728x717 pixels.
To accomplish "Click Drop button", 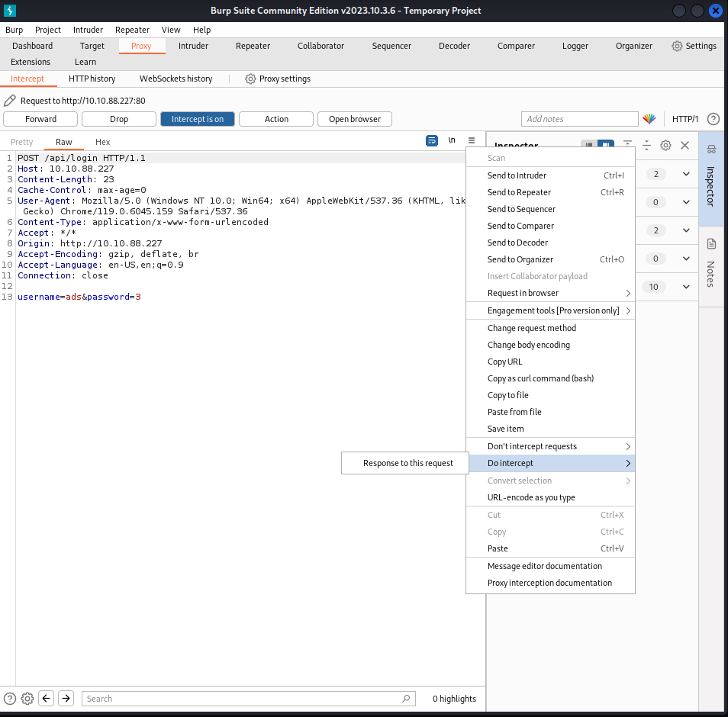I will coord(119,119).
